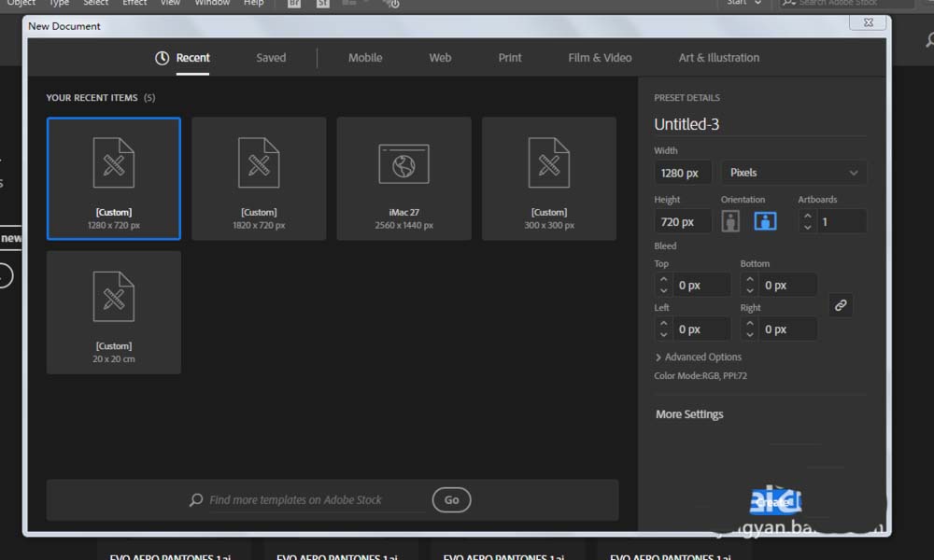Click the Adobe Stock (St) icon
The width and height of the screenshot is (934, 560).
322,4
